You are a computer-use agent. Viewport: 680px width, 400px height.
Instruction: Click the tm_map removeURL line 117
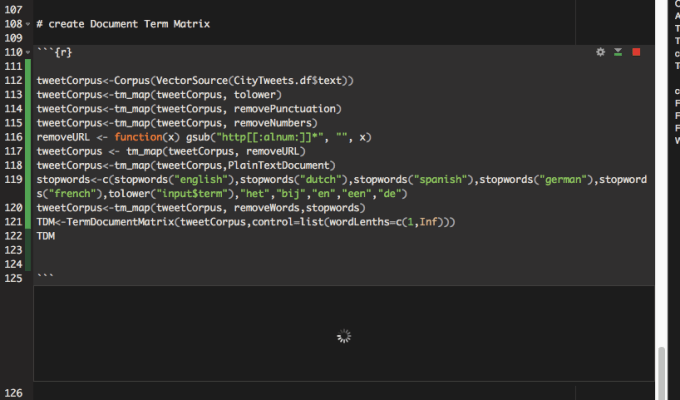point(171,151)
